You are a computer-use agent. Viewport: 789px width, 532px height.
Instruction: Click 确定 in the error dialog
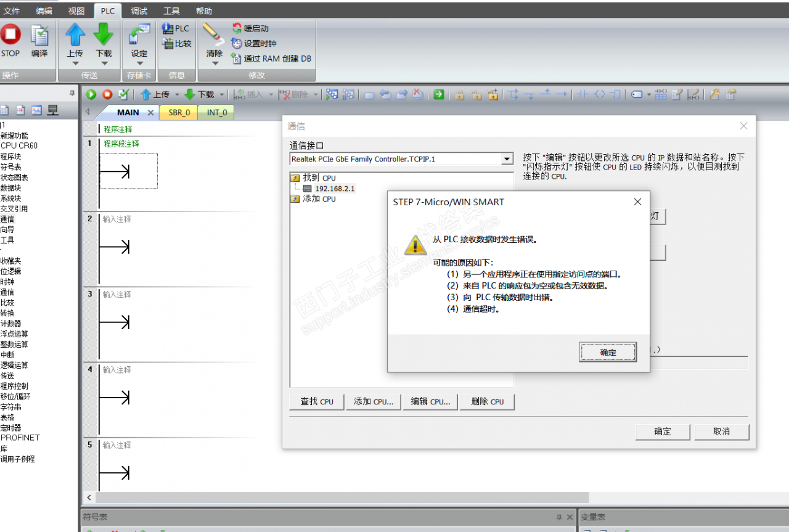(x=608, y=352)
